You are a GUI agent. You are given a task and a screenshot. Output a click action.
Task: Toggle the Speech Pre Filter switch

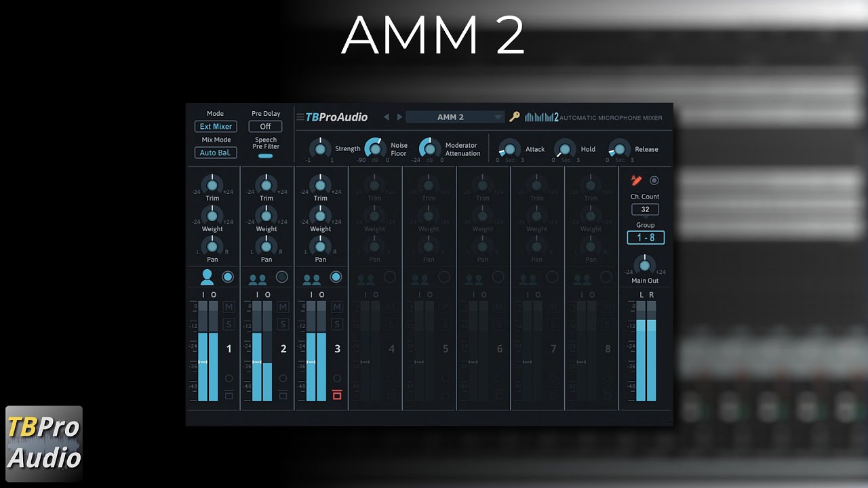tap(265, 156)
